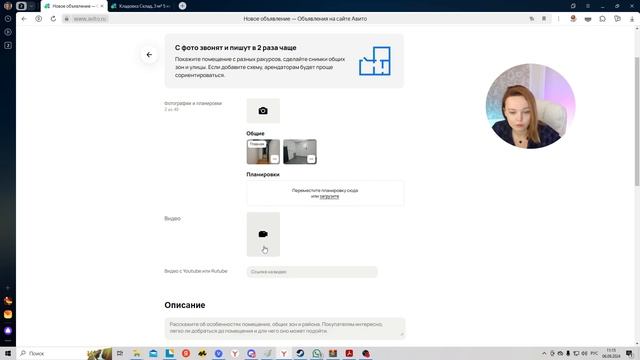The height and width of the screenshot is (360, 640).
Task: Add photos using the camera icon tile
Action: 263,111
